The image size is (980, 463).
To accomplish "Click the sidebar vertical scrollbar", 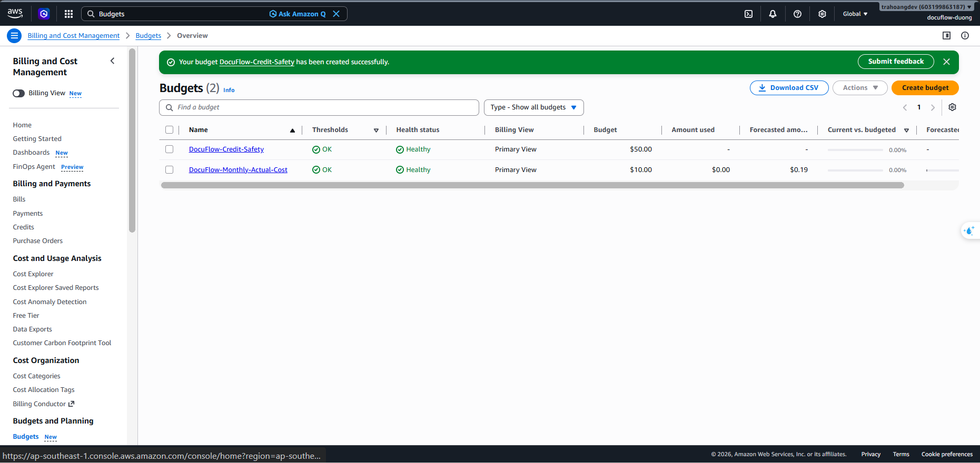I will point(132,140).
